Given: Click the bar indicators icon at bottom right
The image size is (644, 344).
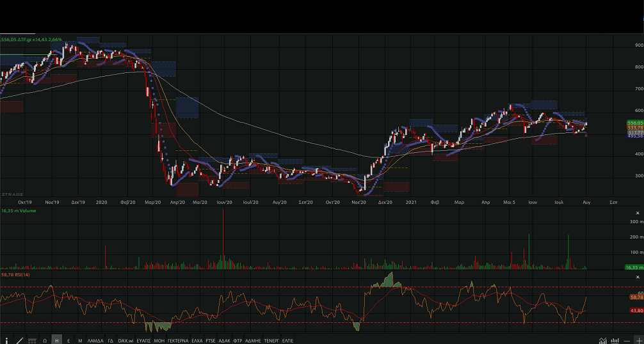Looking at the screenshot, I should [x=615, y=340].
